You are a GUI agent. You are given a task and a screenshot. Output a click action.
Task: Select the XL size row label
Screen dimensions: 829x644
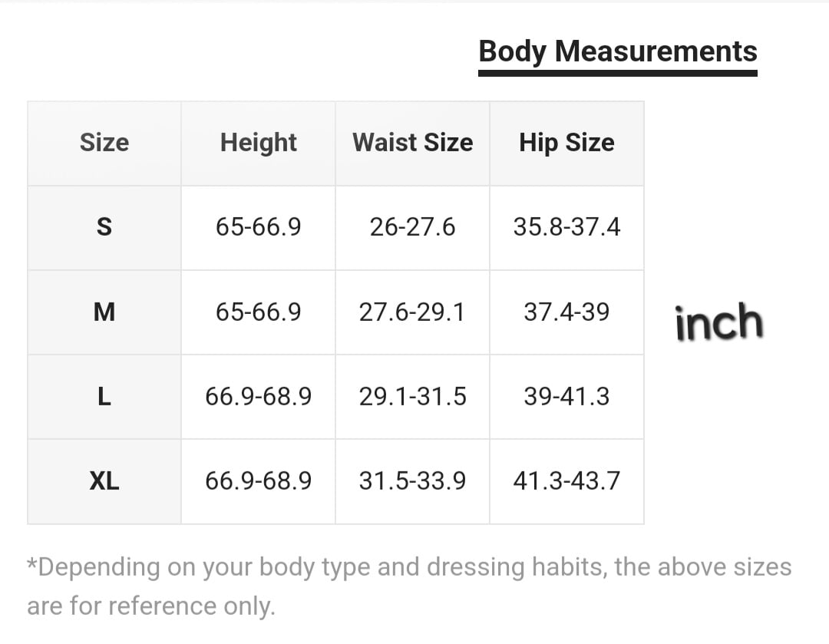coord(104,481)
